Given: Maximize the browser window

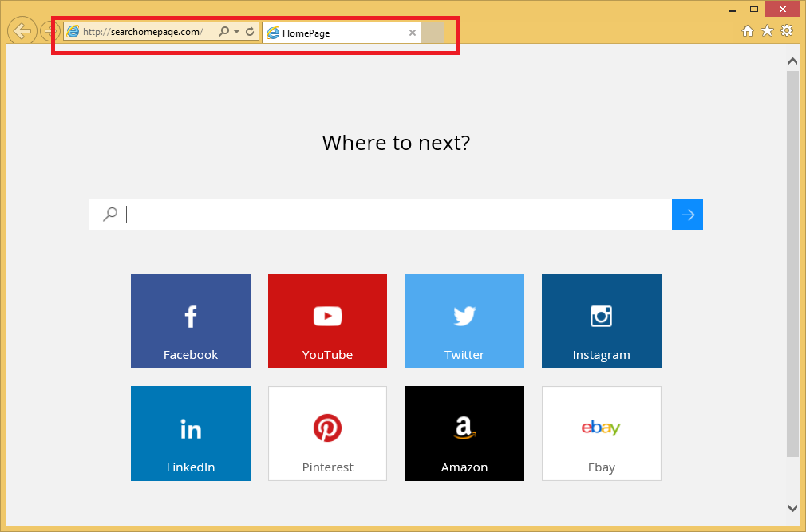Looking at the screenshot, I should [754, 10].
